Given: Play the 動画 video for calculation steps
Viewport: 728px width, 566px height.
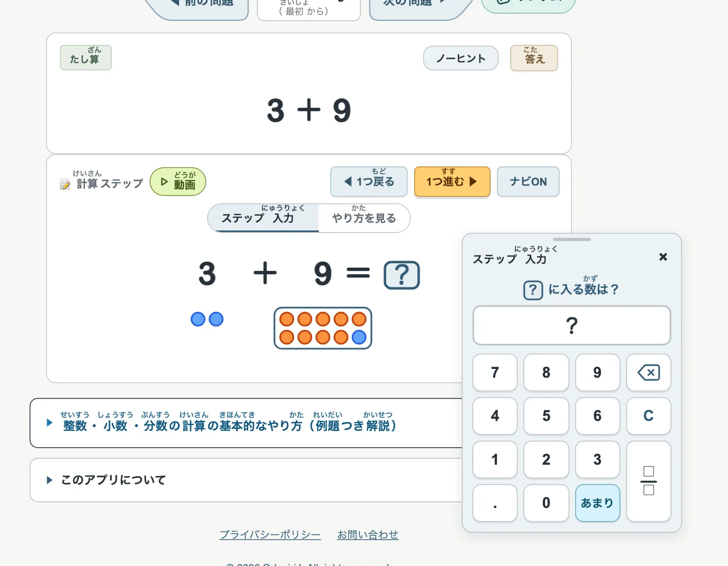Looking at the screenshot, I should [178, 182].
